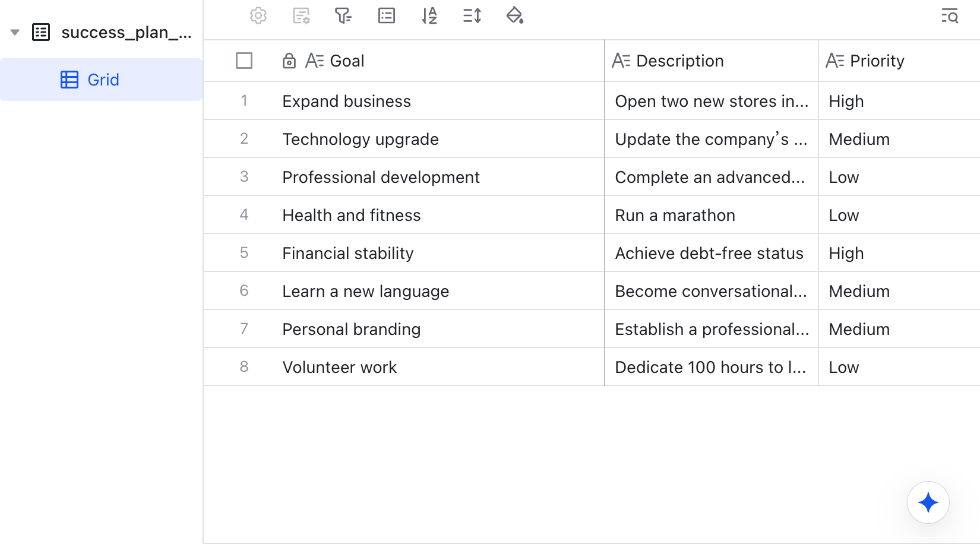Open the filter records icon
This screenshot has width=980, height=544.
click(343, 15)
